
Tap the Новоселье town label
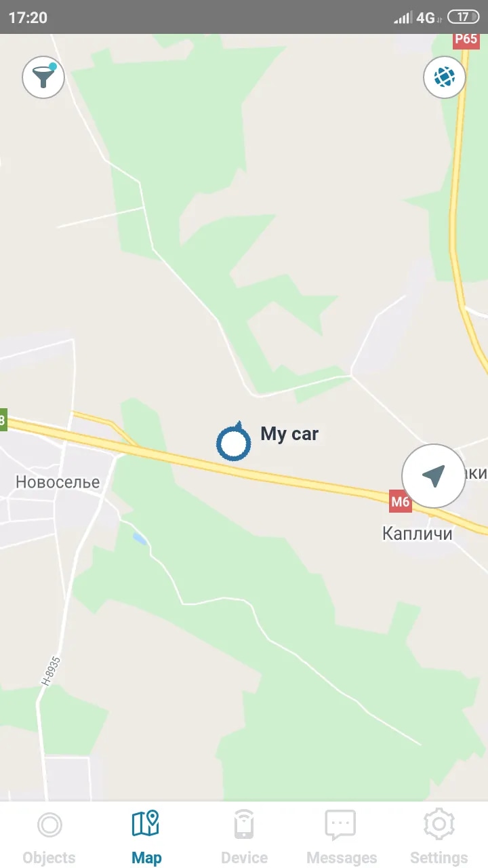[x=58, y=482]
